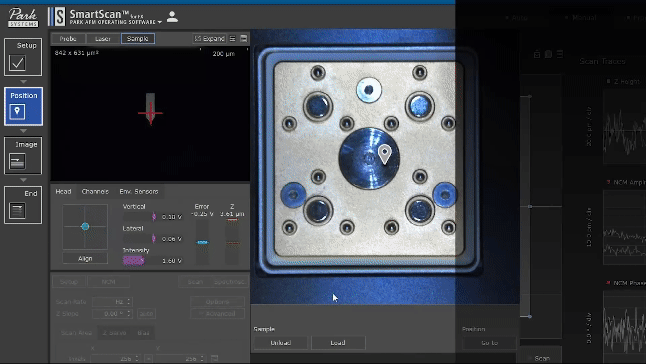Click the Align button under laser target

(x=85, y=259)
